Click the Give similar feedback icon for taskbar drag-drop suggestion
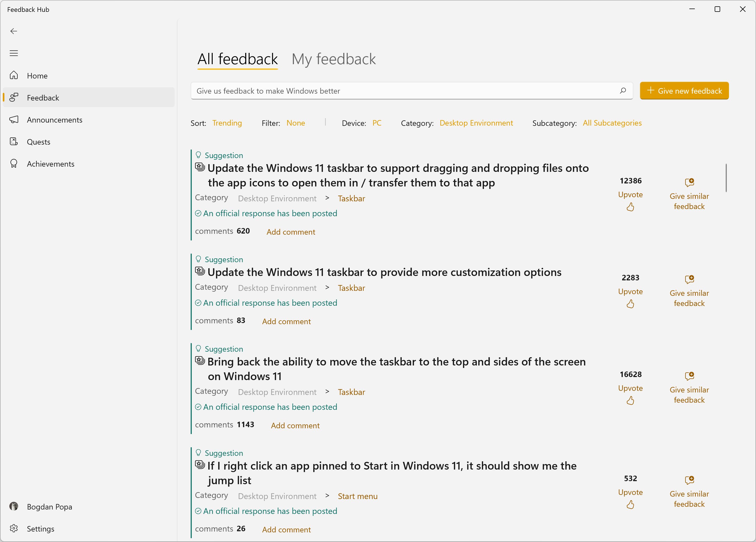This screenshot has height=542, width=756. [x=690, y=182]
